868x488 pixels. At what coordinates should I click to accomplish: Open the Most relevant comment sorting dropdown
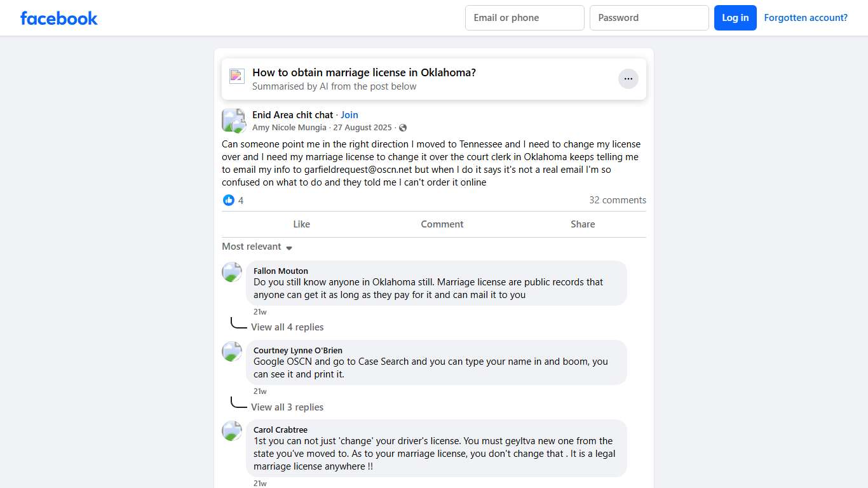257,247
